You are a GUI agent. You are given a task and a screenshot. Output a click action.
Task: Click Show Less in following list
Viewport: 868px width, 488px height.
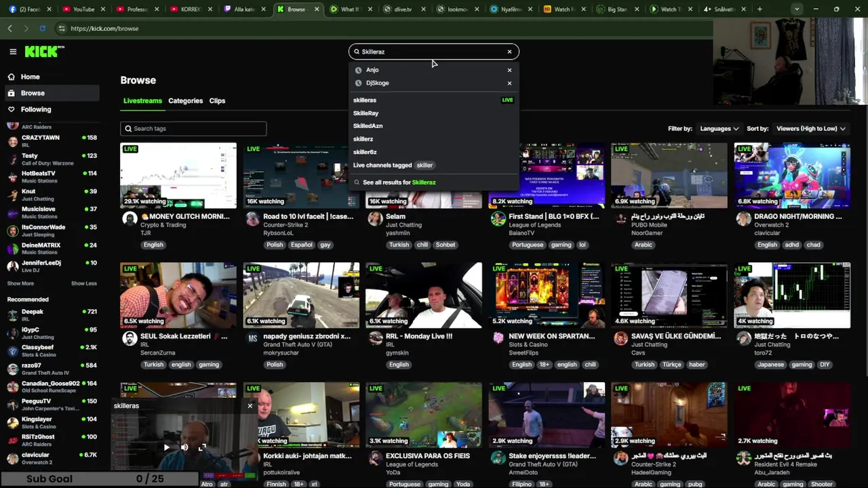[x=84, y=283]
